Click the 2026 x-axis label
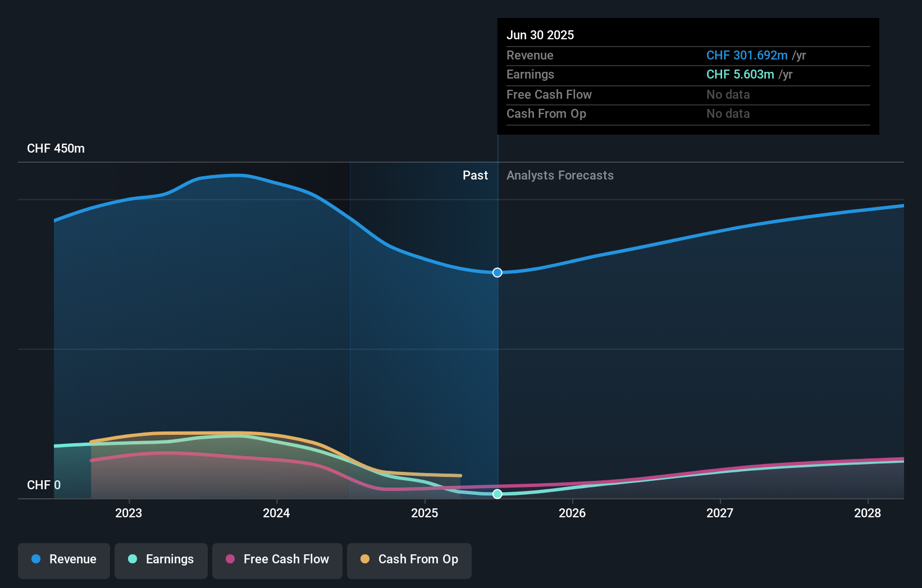This screenshot has height=588, width=922. (x=572, y=513)
